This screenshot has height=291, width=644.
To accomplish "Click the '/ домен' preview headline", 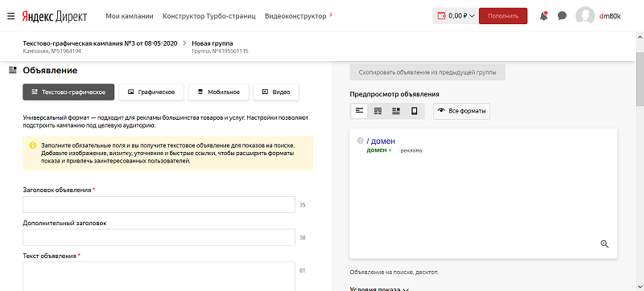I will [x=381, y=141].
